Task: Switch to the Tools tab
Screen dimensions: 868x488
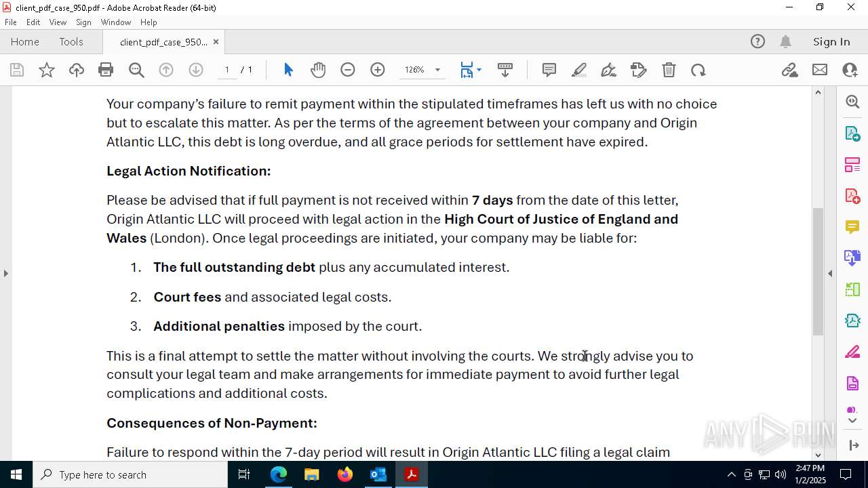Action: click(71, 42)
